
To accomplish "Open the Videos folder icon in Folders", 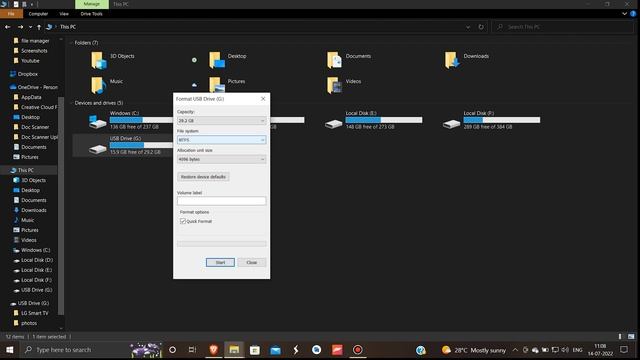I will (334, 85).
